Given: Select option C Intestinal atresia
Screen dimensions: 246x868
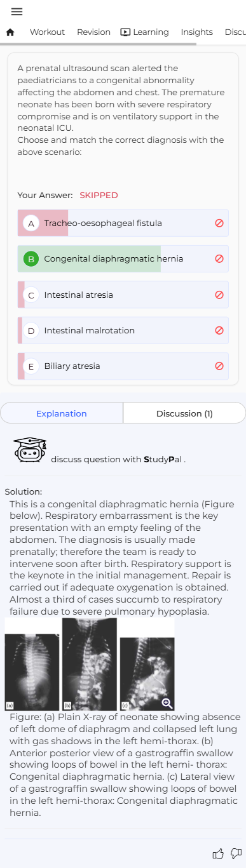Looking at the screenshot, I should point(123,295).
